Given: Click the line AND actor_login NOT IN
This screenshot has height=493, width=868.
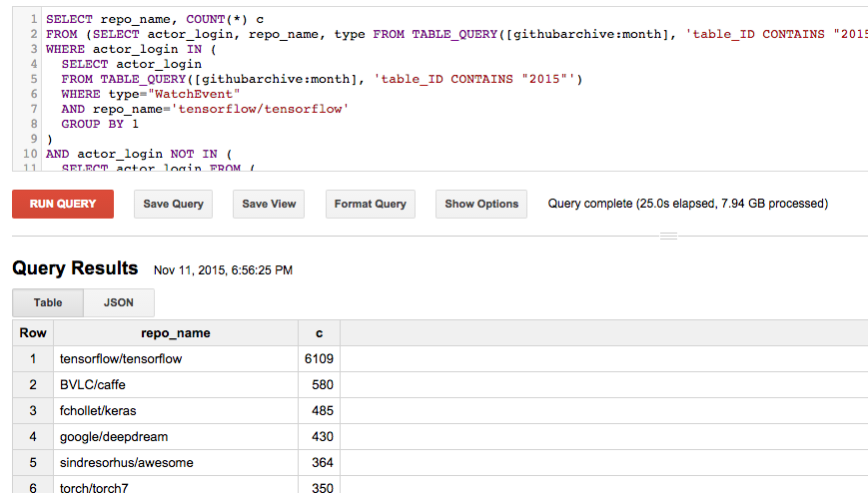Looking at the screenshot, I should (x=139, y=154).
